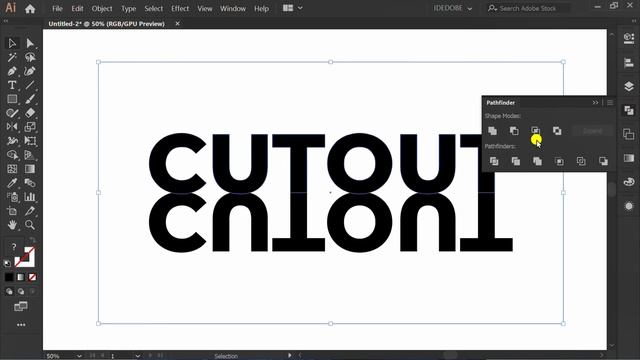Select the Type tool
Viewport: 640px width, 360px height.
pyautogui.click(x=12, y=85)
